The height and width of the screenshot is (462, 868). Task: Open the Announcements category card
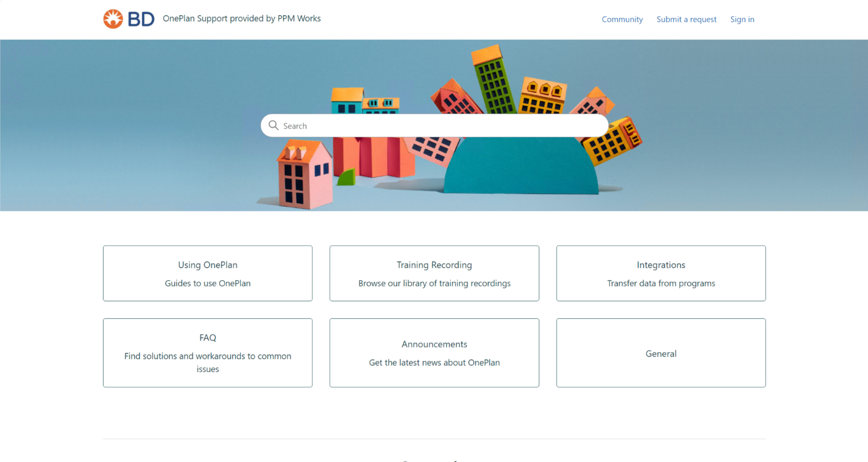pyautogui.click(x=435, y=353)
